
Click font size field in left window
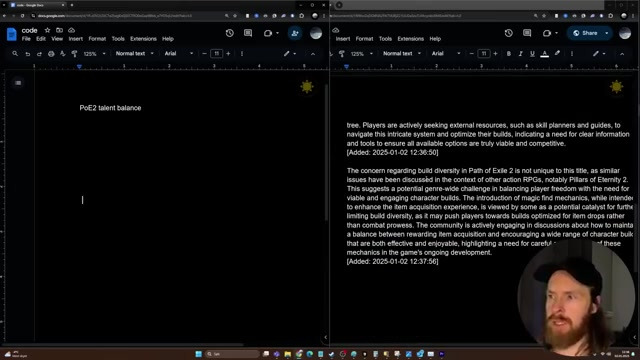(216, 53)
